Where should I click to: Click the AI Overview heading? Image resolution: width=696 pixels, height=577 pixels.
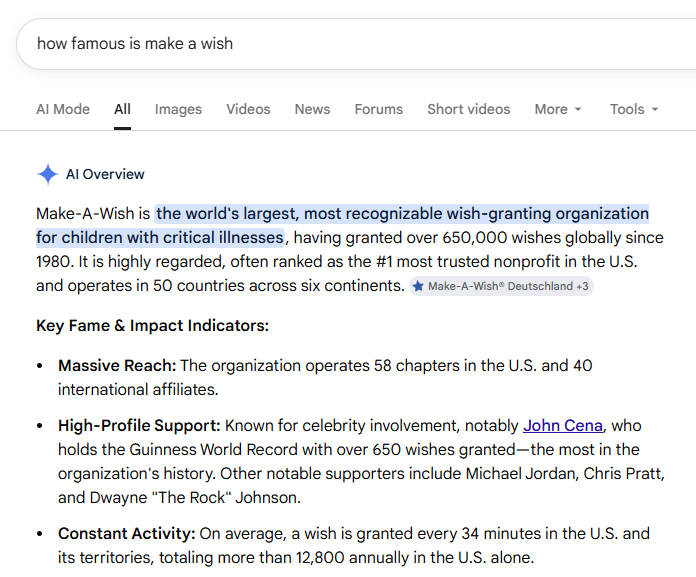pyautogui.click(x=105, y=174)
